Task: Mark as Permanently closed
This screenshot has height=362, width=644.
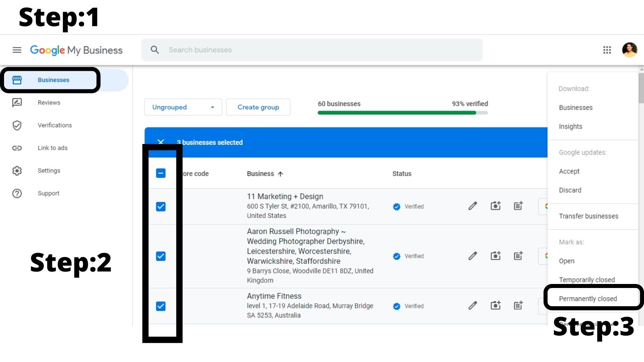Action: tap(588, 298)
